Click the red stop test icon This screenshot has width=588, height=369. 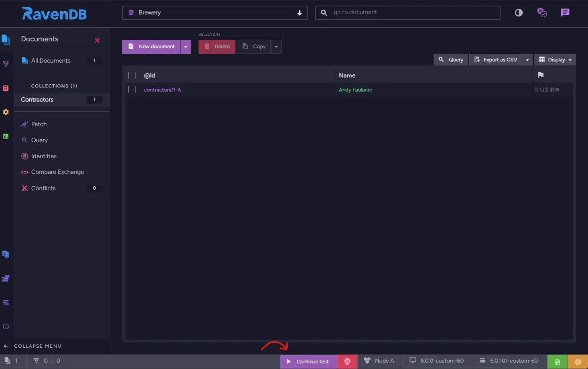[x=347, y=361]
